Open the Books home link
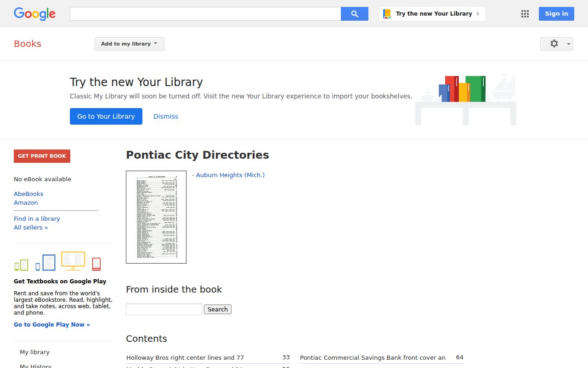Screen dimensions: 588x368 coord(28,44)
